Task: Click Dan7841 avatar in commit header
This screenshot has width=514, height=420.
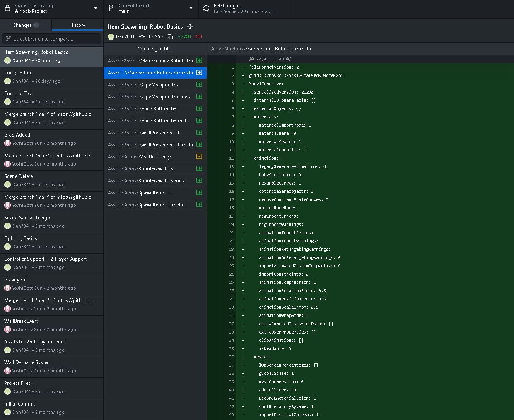Action: click(111, 37)
